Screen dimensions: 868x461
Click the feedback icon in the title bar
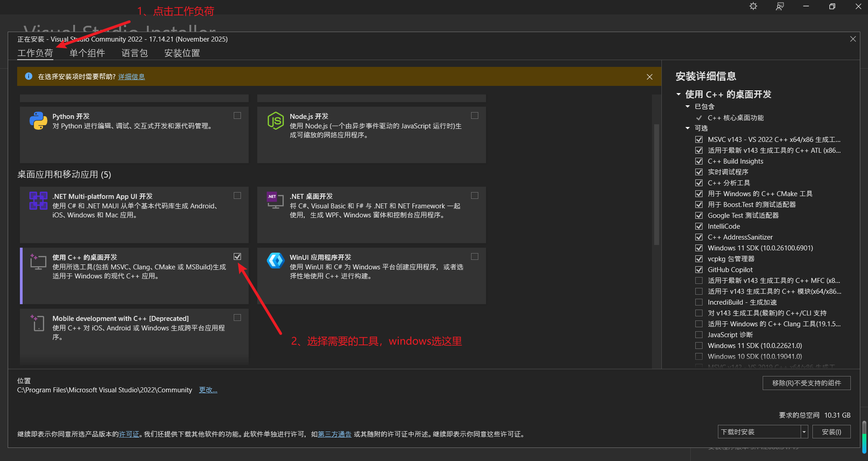click(x=780, y=6)
